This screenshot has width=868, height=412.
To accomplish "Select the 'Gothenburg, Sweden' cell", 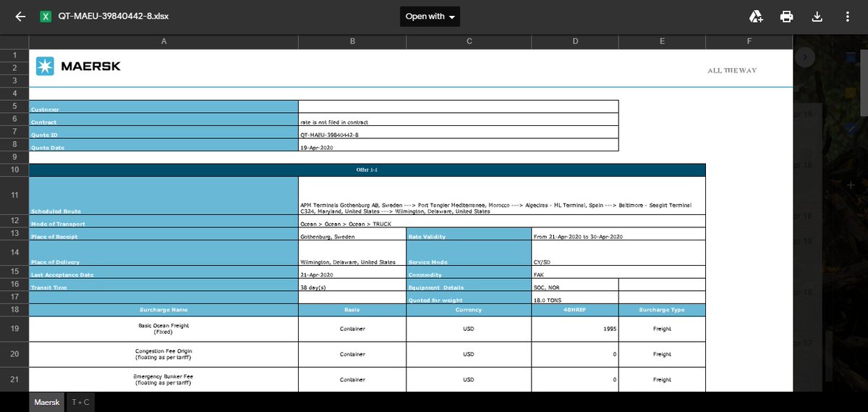I will tap(352, 234).
